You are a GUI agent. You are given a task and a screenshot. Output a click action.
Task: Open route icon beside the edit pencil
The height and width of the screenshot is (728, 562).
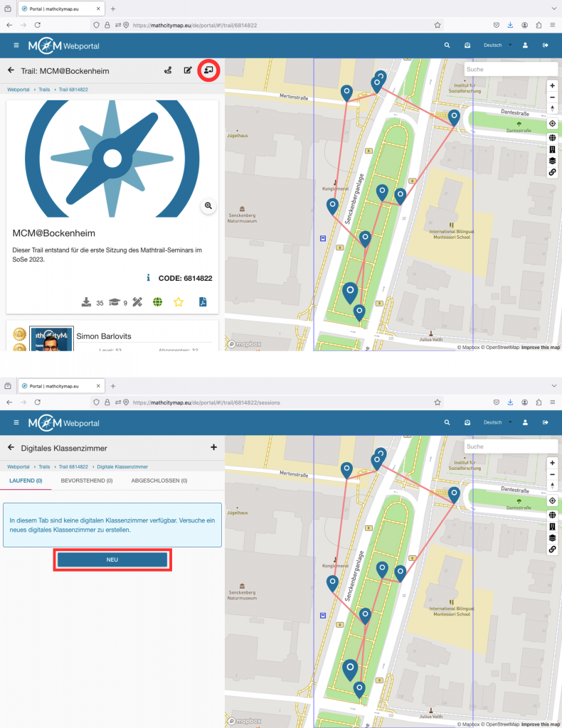[x=168, y=70]
